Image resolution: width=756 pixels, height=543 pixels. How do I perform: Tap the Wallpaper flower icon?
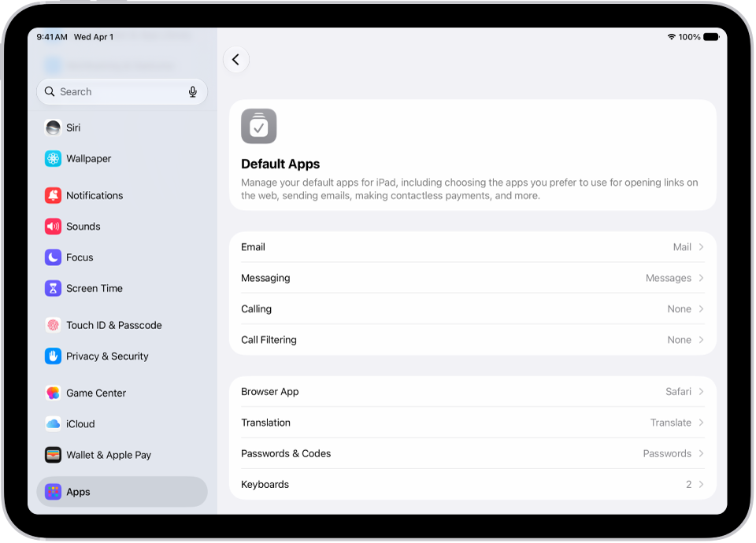53,158
